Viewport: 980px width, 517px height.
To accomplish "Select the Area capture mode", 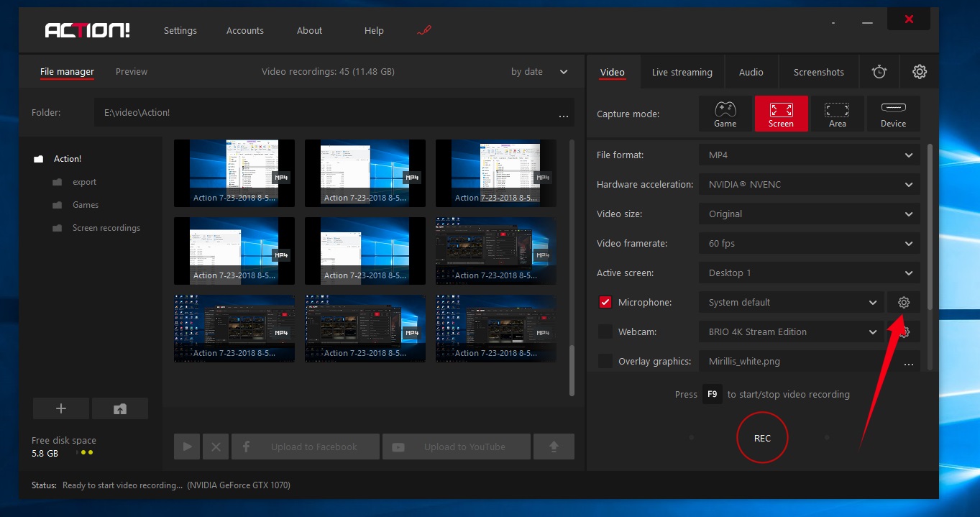I will pyautogui.click(x=838, y=114).
